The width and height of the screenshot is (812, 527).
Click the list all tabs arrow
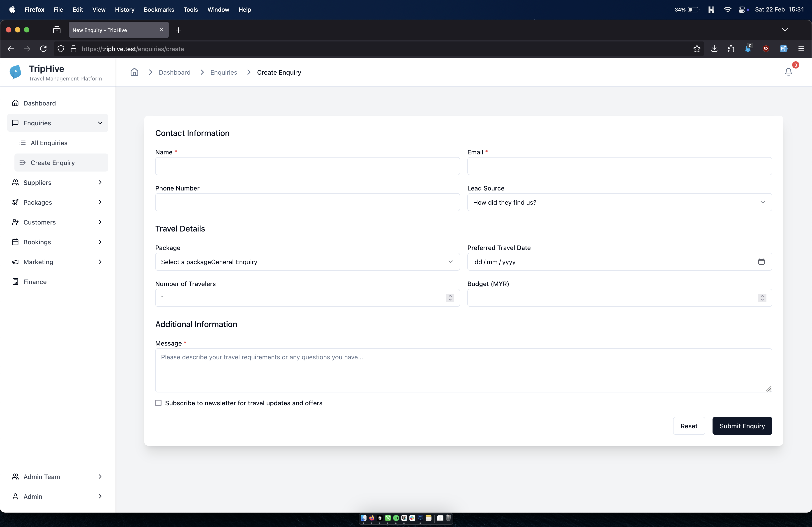785,30
